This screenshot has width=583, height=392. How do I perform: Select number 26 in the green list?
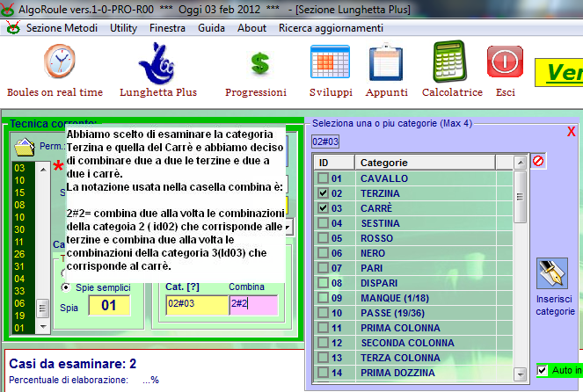tap(19, 254)
